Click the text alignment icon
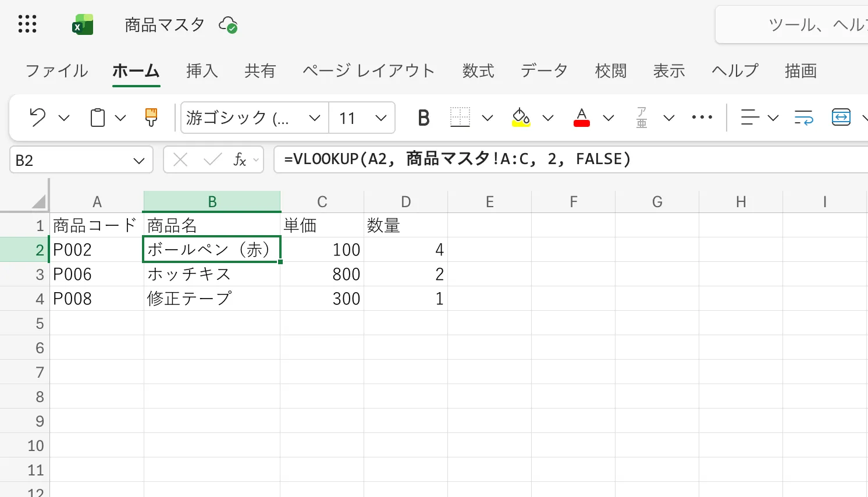The height and width of the screenshot is (497, 868). coord(750,118)
